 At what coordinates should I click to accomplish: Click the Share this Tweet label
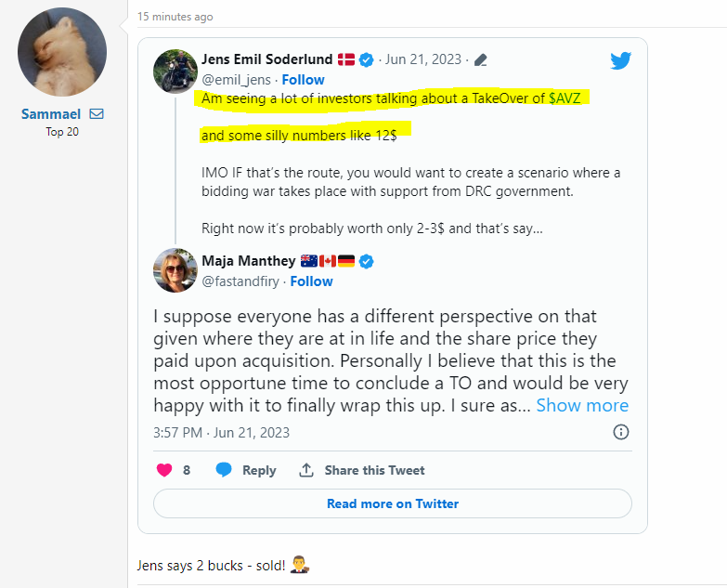click(x=374, y=471)
